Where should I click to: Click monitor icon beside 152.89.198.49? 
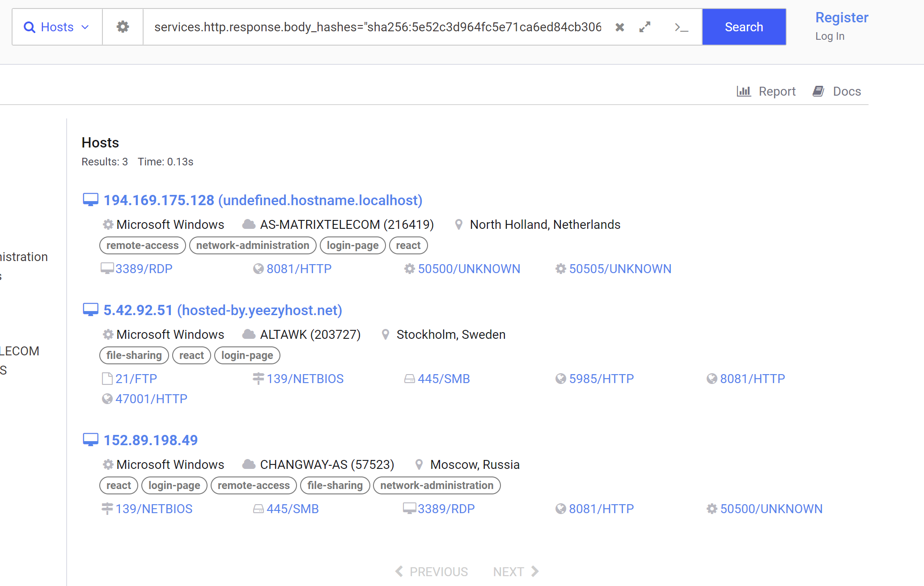point(90,440)
